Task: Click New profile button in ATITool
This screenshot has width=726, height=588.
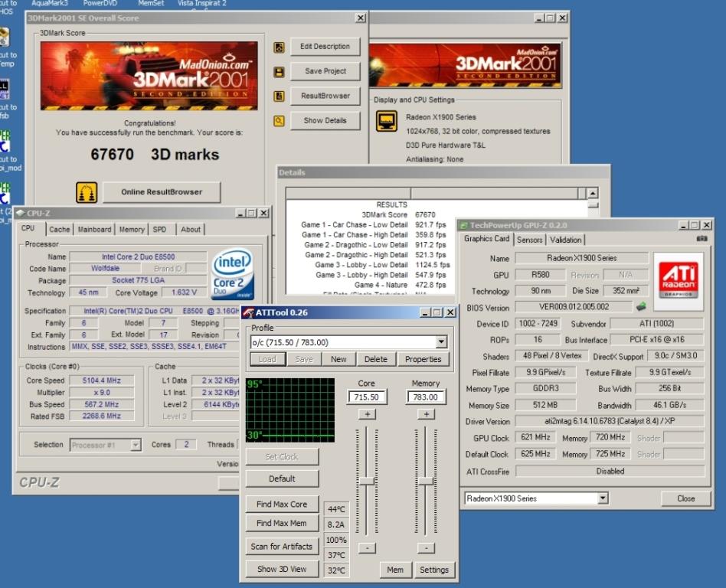Action: tap(339, 359)
